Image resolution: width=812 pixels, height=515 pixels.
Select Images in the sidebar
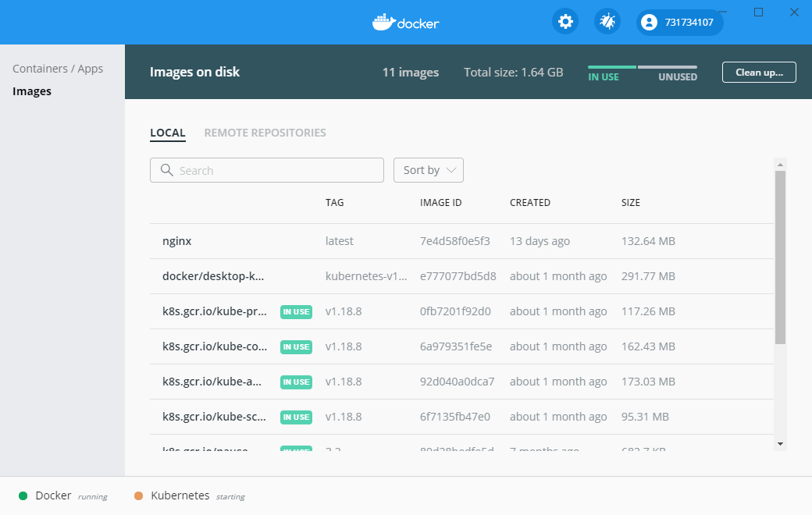pyautogui.click(x=31, y=91)
